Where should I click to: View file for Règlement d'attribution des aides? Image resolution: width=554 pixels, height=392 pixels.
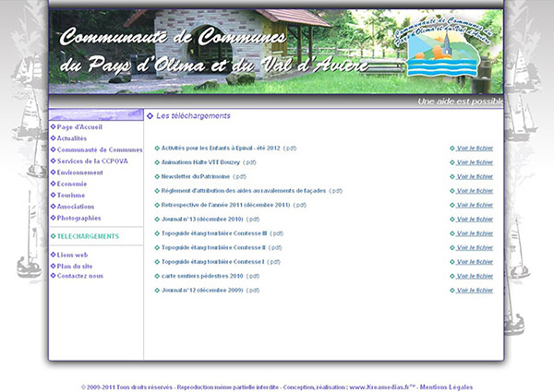475,191
